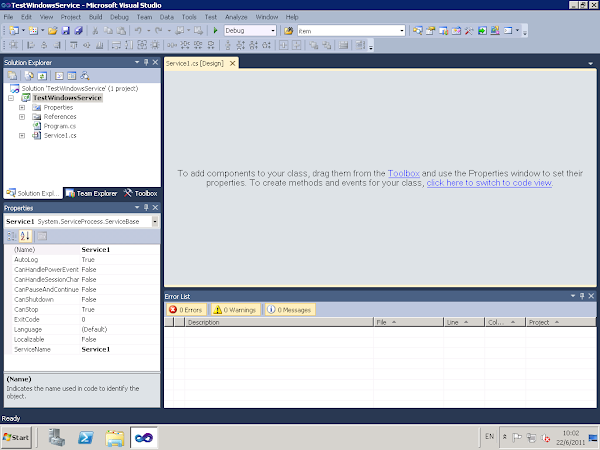Click Refresh icon in Solution Explorer toolbar
Viewport: 600px width, 450px height.
point(42,76)
